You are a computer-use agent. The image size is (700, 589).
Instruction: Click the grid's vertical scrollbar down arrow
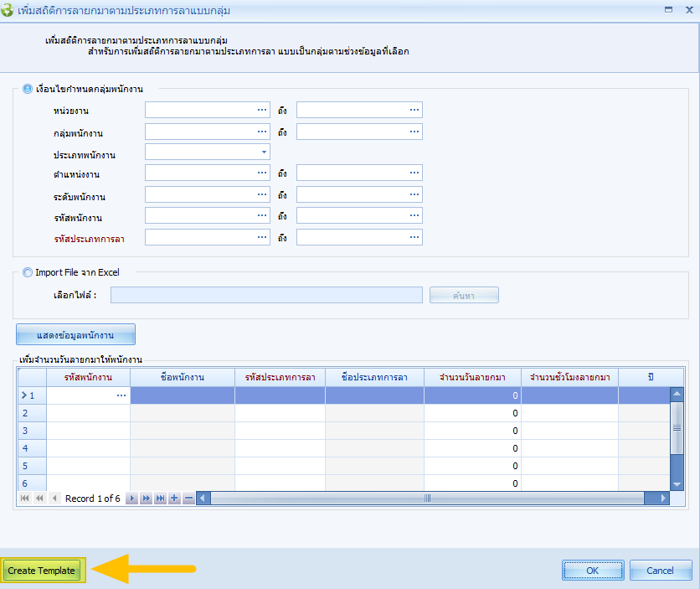677,483
